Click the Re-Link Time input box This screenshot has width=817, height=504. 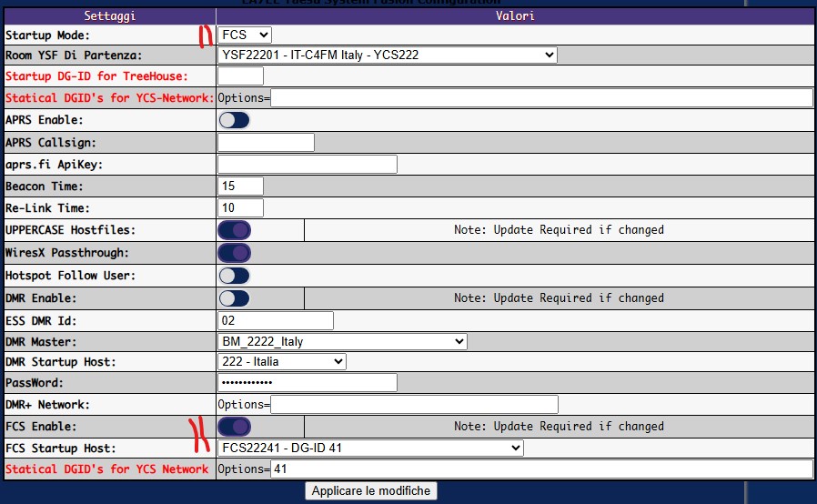(240, 208)
